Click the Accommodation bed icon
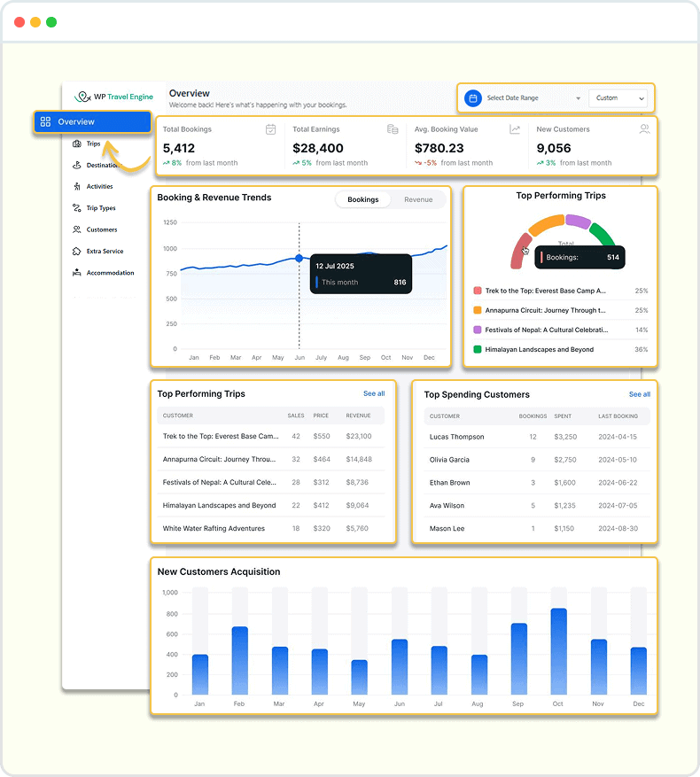The image size is (700, 777). [x=77, y=273]
